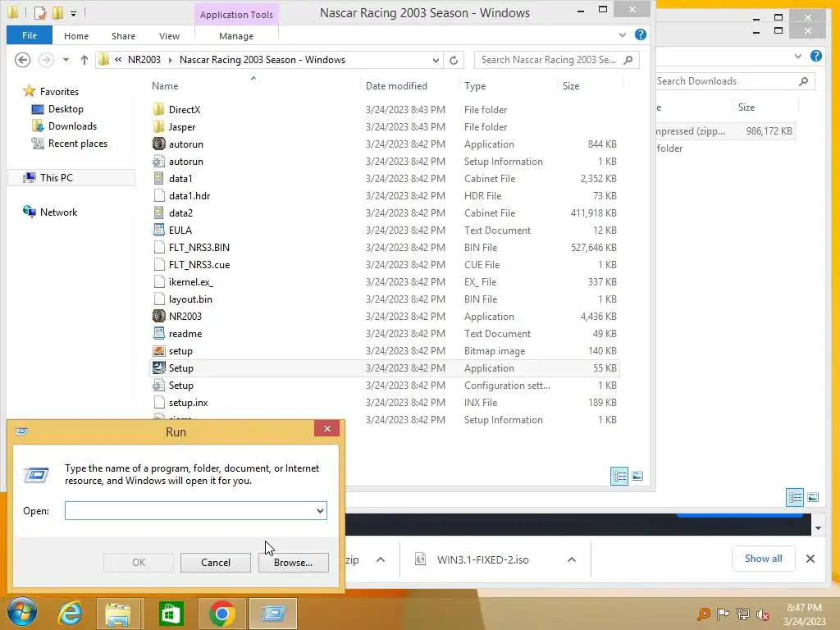
Task: Click the Back navigation arrow in Explorer
Action: 22,59
